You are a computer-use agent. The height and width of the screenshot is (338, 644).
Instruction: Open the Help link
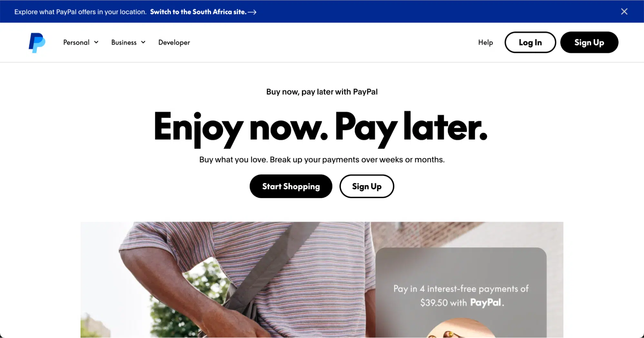(485, 42)
